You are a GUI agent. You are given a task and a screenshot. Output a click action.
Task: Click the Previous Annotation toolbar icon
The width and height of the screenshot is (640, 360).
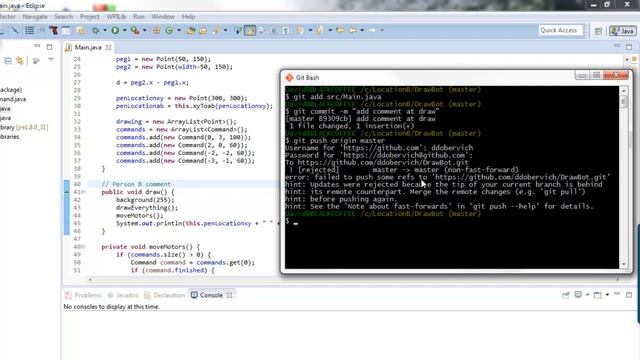[320, 30]
